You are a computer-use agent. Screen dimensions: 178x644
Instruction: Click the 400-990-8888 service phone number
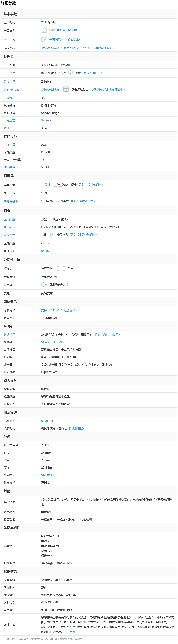(x=51, y=602)
